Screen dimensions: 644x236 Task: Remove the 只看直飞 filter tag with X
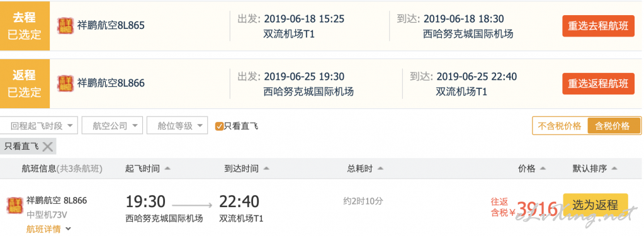tap(48, 147)
